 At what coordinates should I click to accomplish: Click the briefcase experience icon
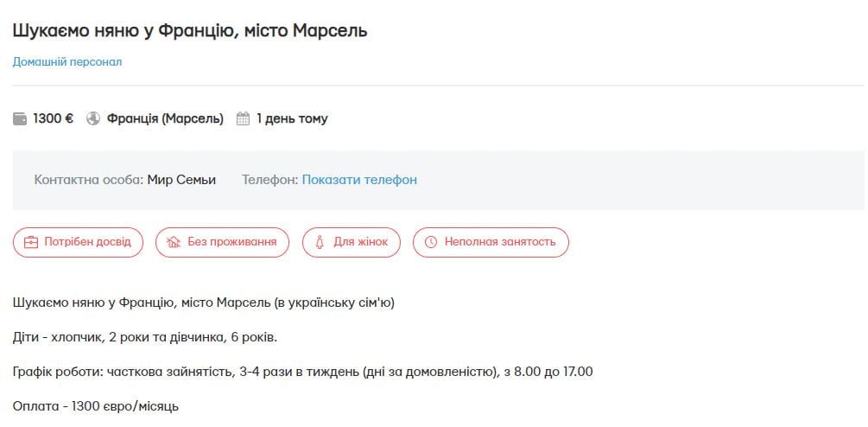point(31,242)
